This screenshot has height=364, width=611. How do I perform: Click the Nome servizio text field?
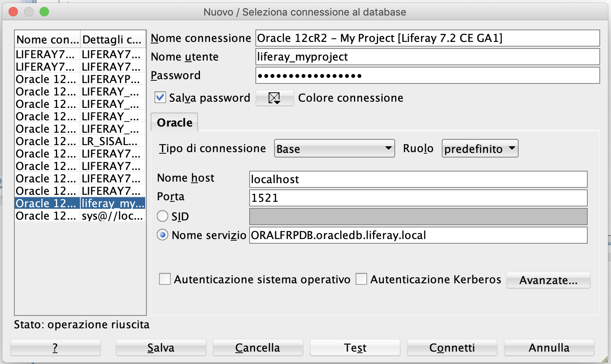coord(418,235)
